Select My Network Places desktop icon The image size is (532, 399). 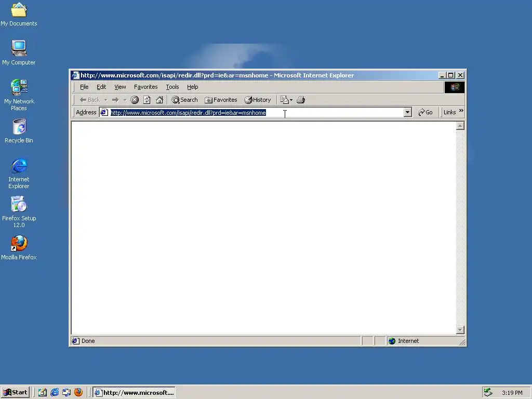(x=19, y=95)
